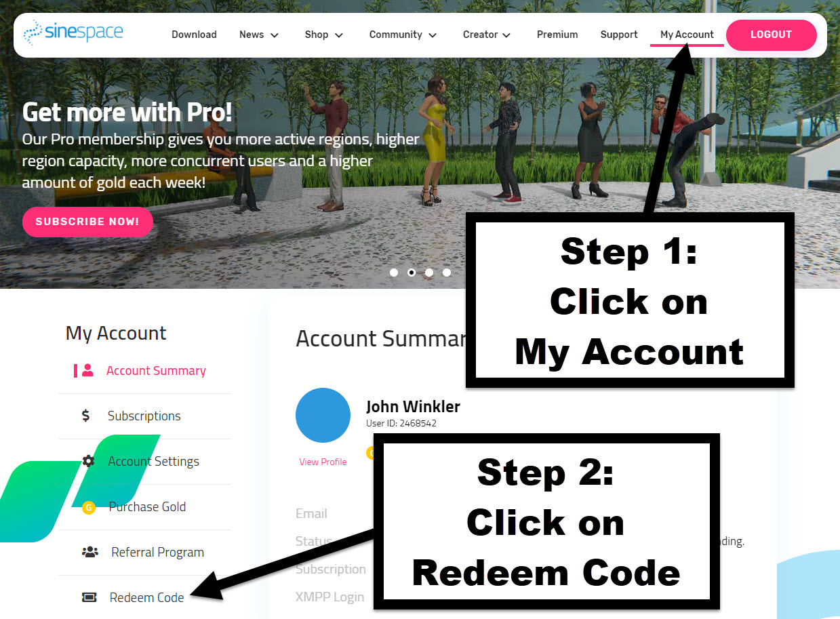This screenshot has height=619, width=840.
Task: Click the dollar sign Subscriptions icon
Action: point(85,416)
